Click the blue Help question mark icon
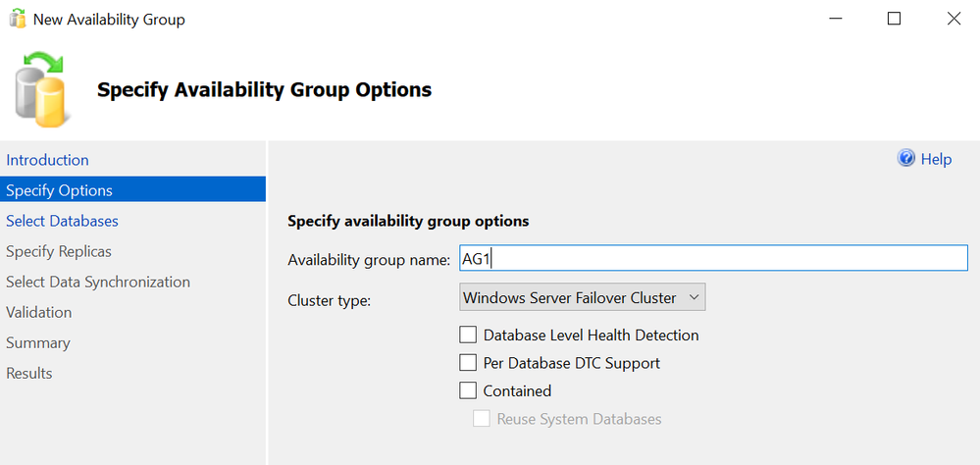980x465 pixels. (906, 159)
